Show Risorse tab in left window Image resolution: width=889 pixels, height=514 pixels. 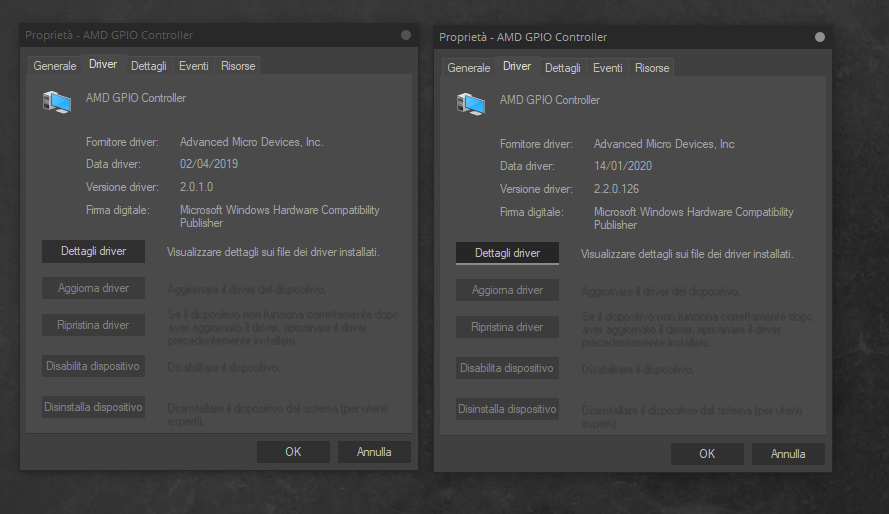click(x=238, y=66)
